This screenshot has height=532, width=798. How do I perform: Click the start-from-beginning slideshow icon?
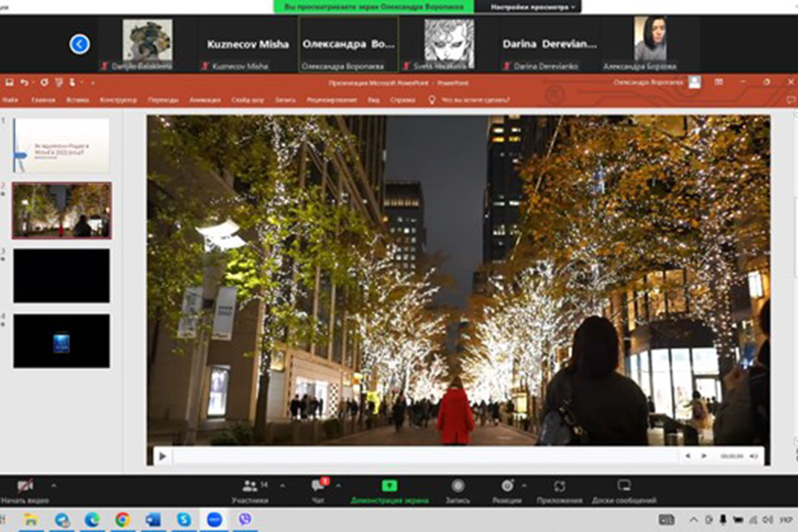click(59, 82)
